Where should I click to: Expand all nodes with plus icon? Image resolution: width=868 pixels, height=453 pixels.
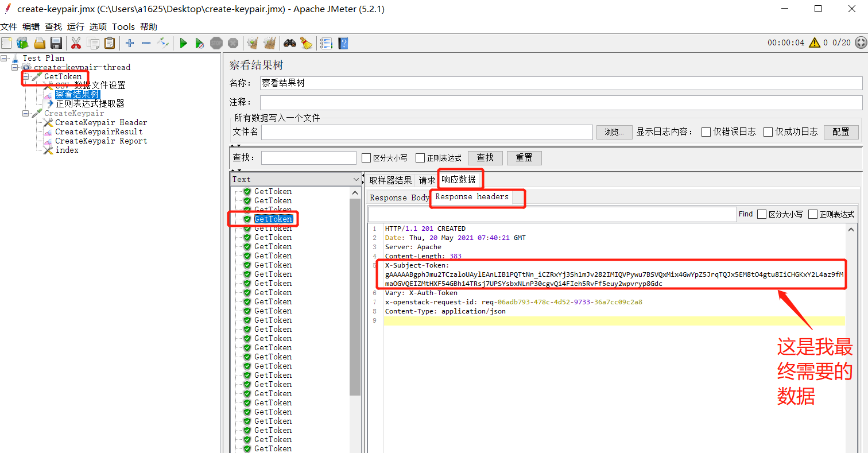click(x=130, y=43)
